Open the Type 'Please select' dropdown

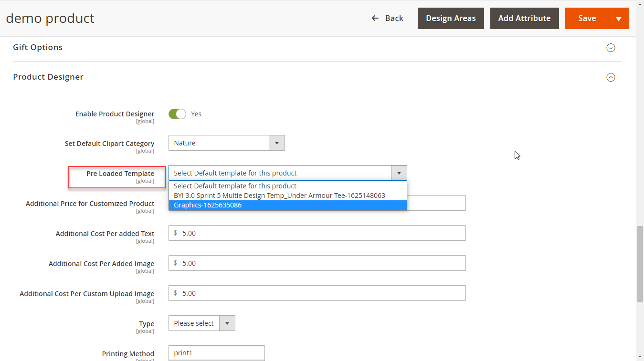pos(201,323)
